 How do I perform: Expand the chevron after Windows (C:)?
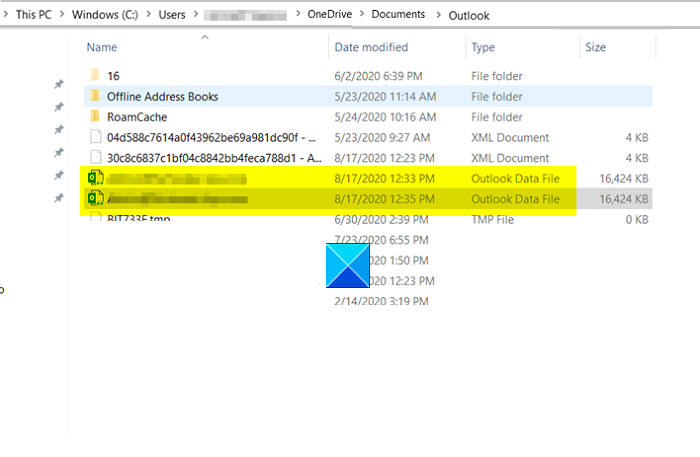(x=149, y=15)
